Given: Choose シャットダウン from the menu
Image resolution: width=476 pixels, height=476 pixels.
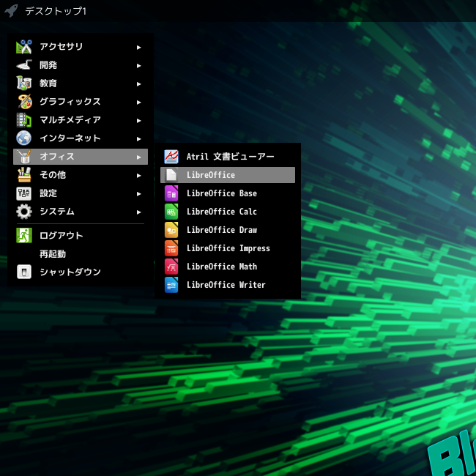Looking at the screenshot, I should point(81,272).
